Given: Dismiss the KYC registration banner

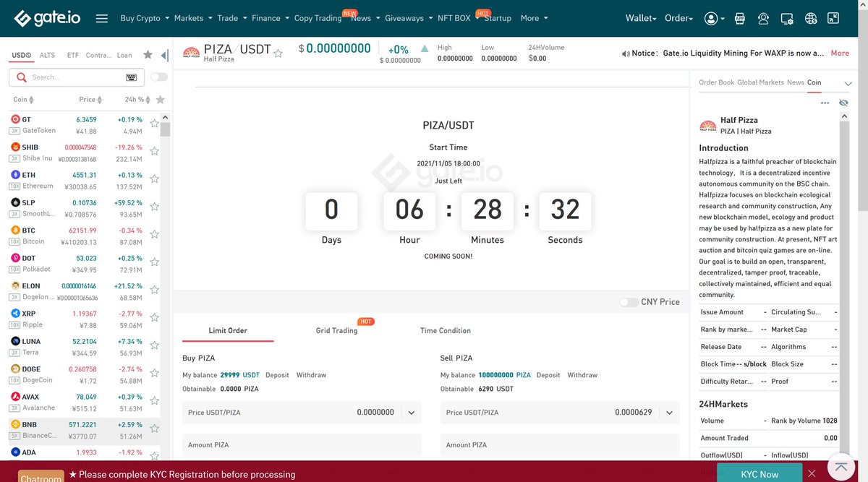Looking at the screenshot, I should click(x=812, y=474).
